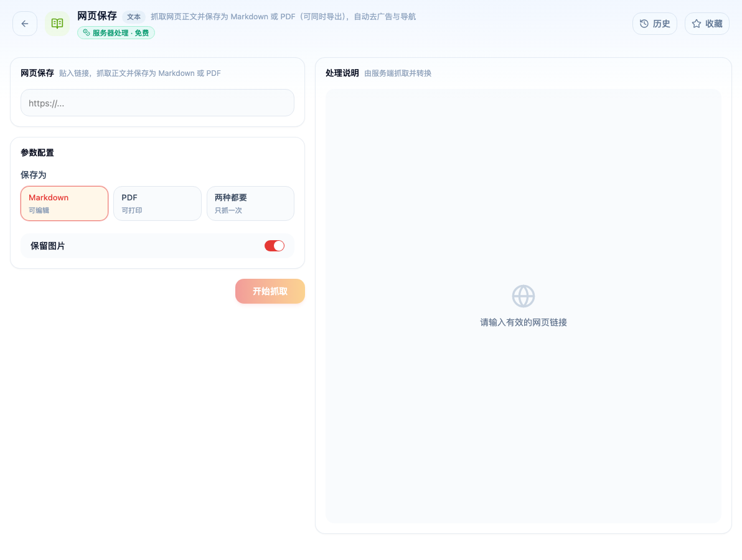Toggle the 保留图片 switch
Image resolution: width=742 pixels, height=560 pixels.
pos(275,246)
